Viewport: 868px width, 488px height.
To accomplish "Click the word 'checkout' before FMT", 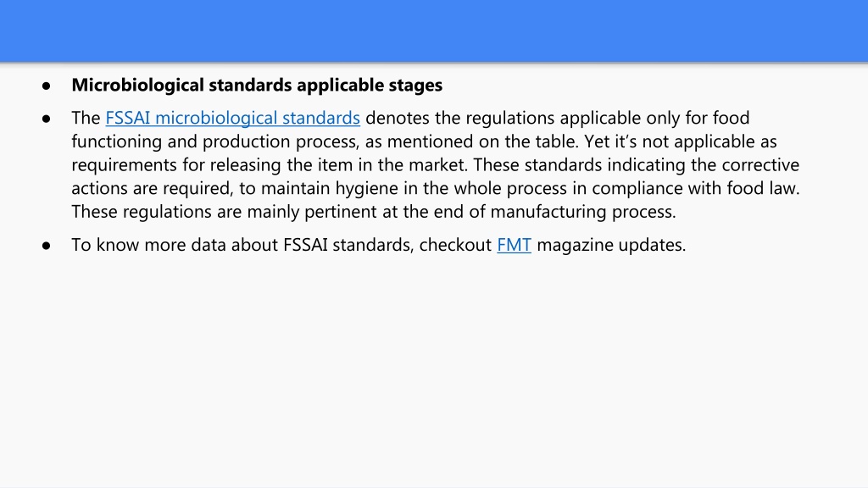I will pos(455,245).
